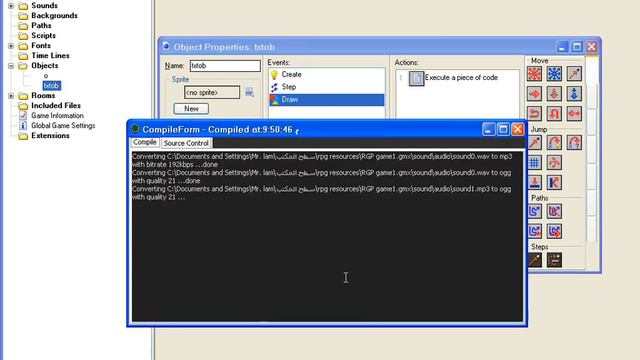The width and height of the screenshot is (640, 360).
Task: Click the New sprite button
Action: pos(191,109)
